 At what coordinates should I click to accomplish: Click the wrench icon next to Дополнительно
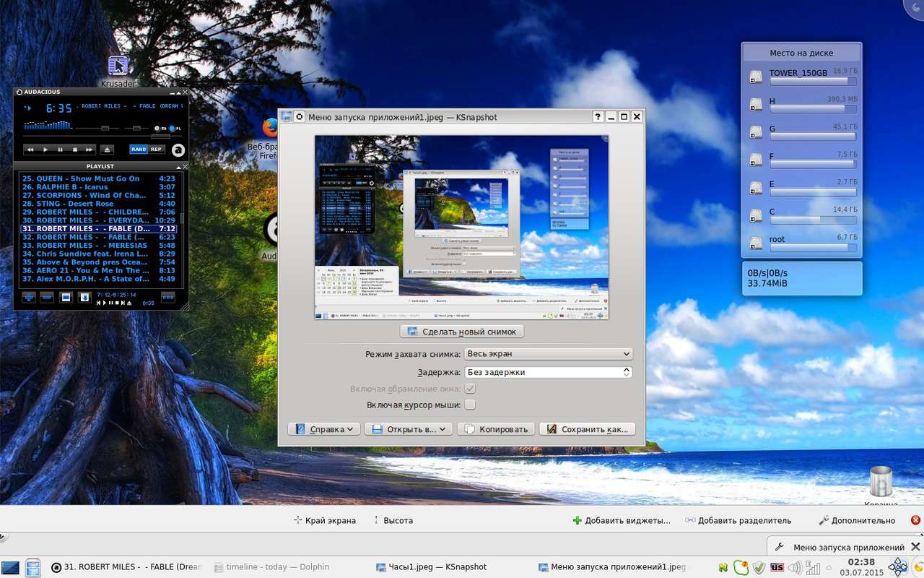click(x=823, y=520)
